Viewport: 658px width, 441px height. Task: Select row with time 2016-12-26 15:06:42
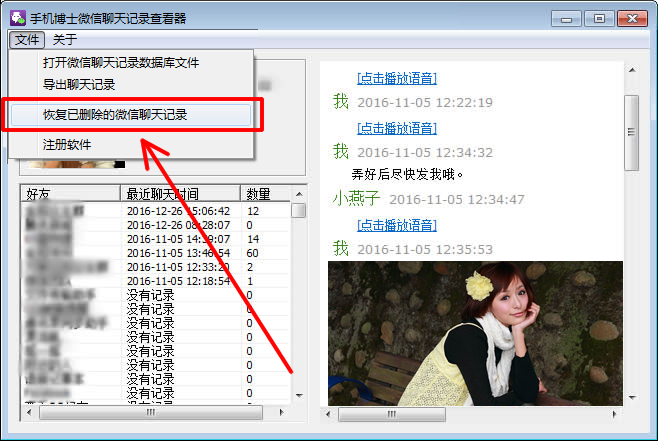[x=156, y=211]
